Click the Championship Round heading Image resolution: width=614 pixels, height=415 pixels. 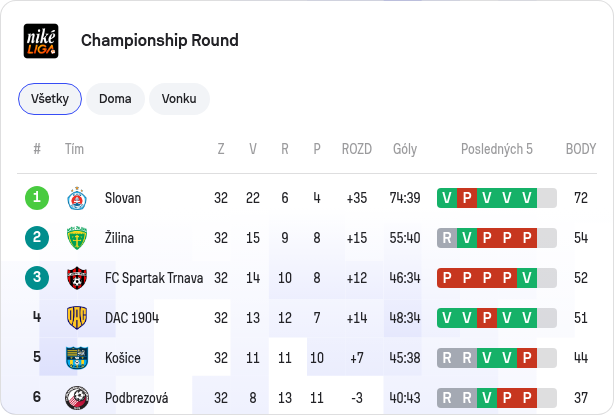(160, 40)
